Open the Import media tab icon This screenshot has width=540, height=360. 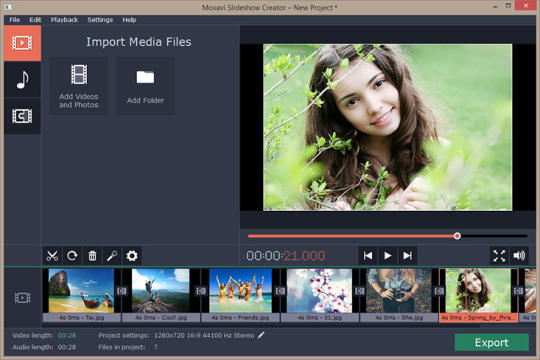click(x=22, y=43)
